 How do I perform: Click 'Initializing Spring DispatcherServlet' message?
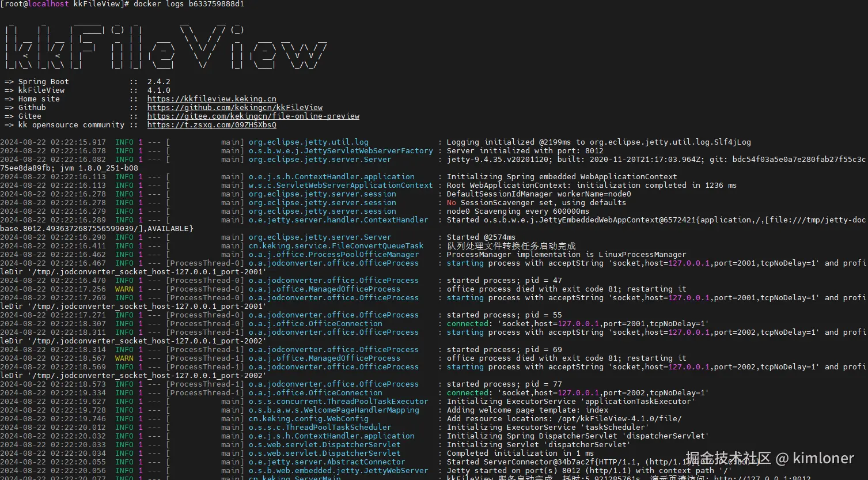[578, 436]
